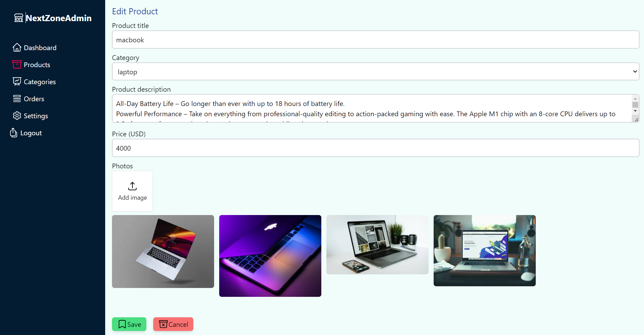Click the Categories chart icon
The width and height of the screenshot is (644, 335).
coord(17,81)
